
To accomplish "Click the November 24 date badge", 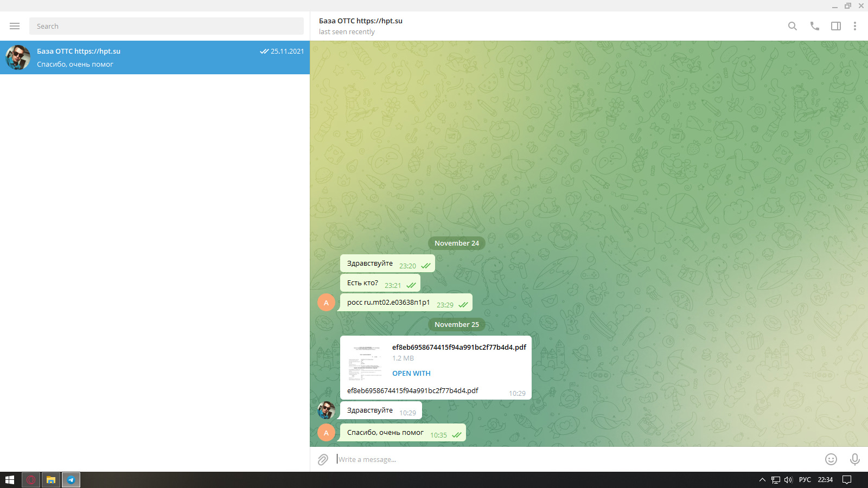I will coord(457,243).
